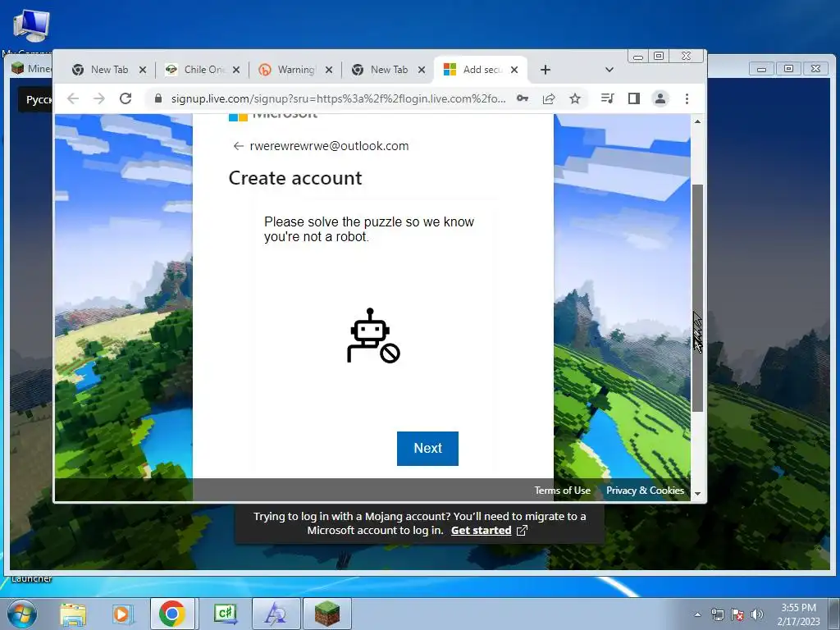The image size is (840, 630).
Task: Open the Chrome profile avatar
Action: tap(660, 98)
